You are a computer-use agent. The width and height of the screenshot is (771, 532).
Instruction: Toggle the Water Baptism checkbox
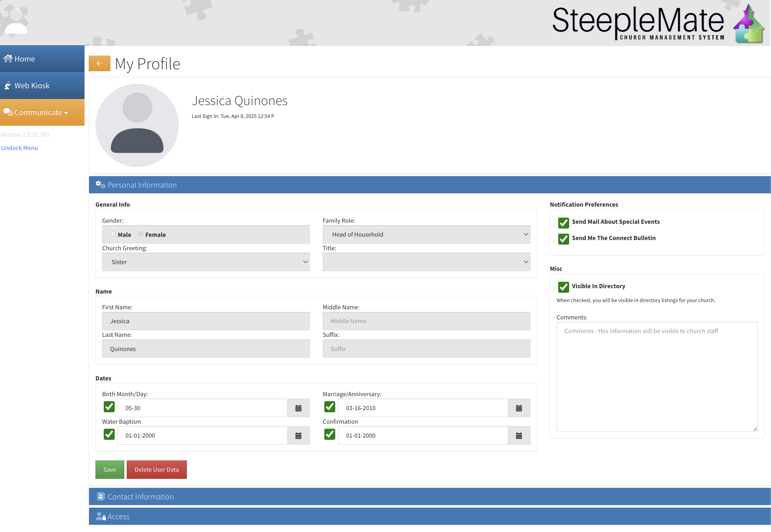tap(109, 434)
